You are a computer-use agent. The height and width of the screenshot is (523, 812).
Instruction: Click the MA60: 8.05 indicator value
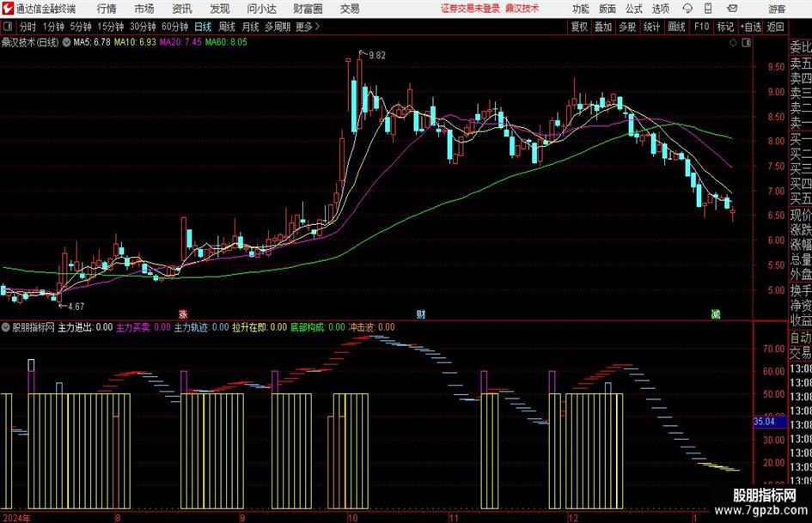coord(226,42)
